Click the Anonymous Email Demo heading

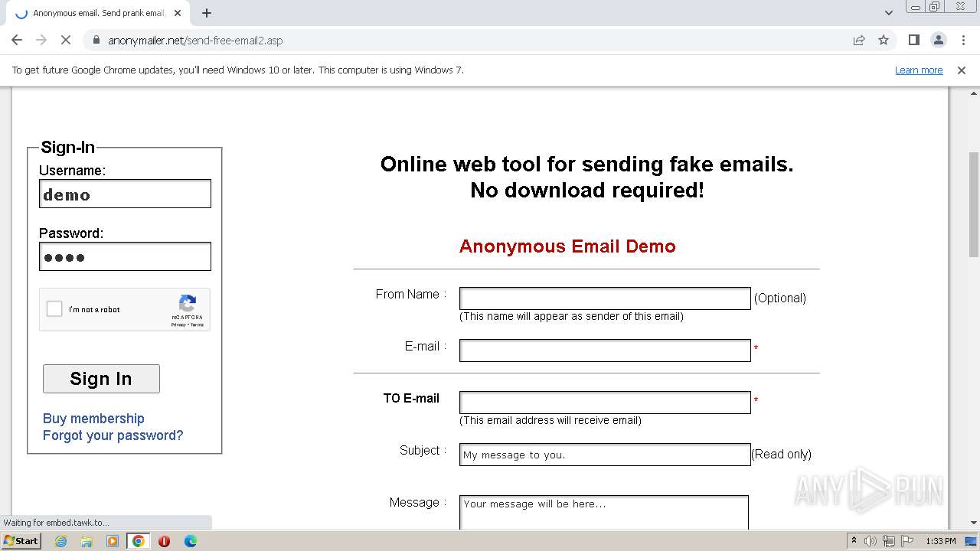(x=567, y=246)
